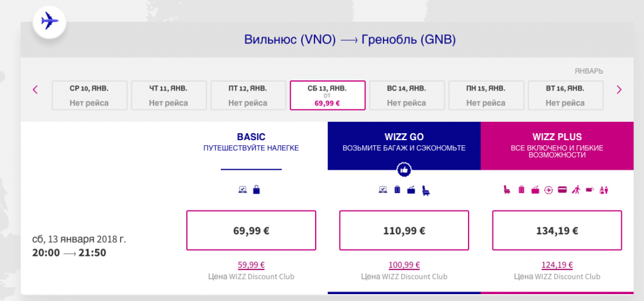Choose the WIZZ GO 110,99 € fare

pyautogui.click(x=404, y=231)
